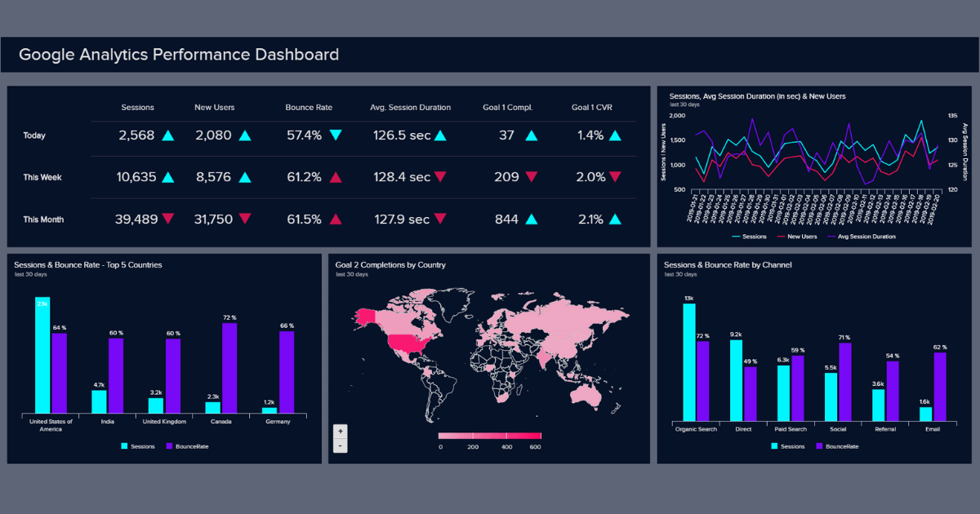Click the cyan up arrow beside Today's Sessions
This screenshot has width=980, height=514.
point(167,135)
